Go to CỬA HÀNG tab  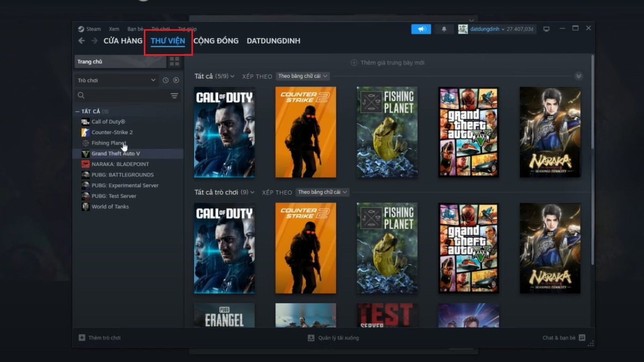(x=123, y=41)
